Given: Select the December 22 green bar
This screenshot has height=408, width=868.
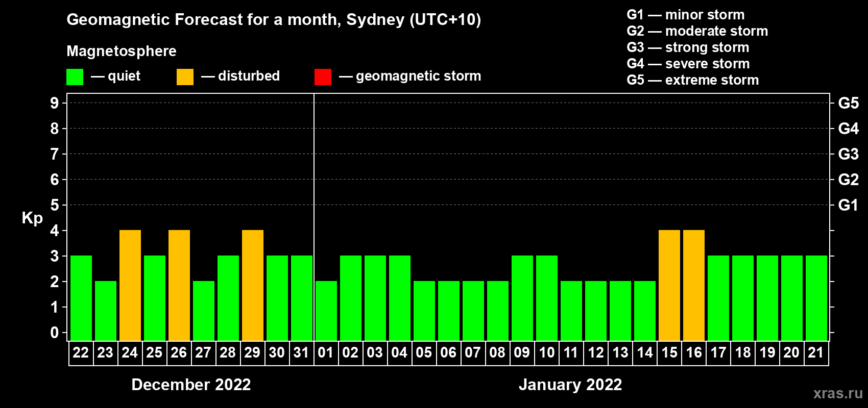Looking at the screenshot, I should [81, 298].
